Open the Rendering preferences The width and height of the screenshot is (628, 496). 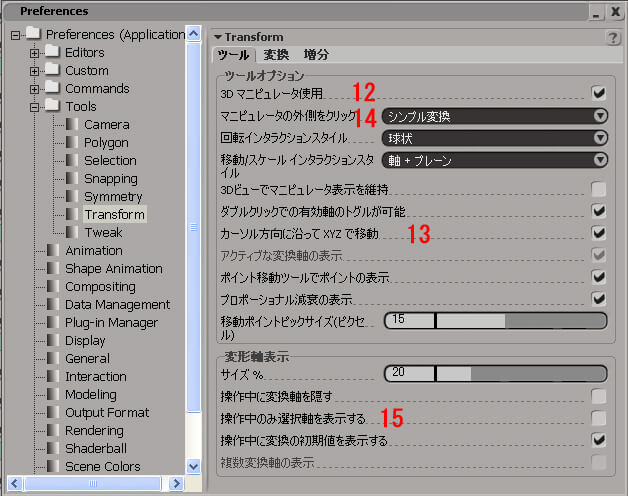[94, 431]
